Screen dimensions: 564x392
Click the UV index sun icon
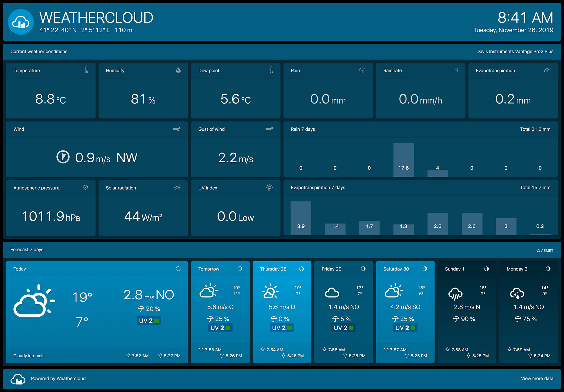(270, 188)
